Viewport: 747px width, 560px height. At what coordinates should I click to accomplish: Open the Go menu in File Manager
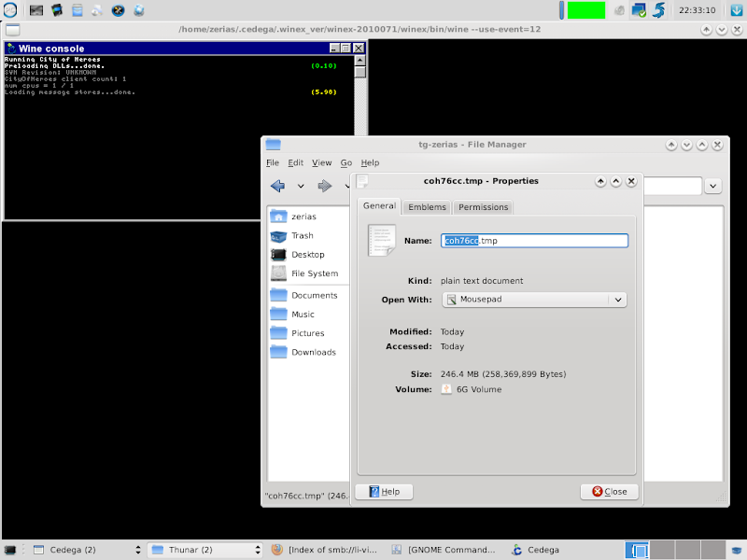(x=345, y=162)
